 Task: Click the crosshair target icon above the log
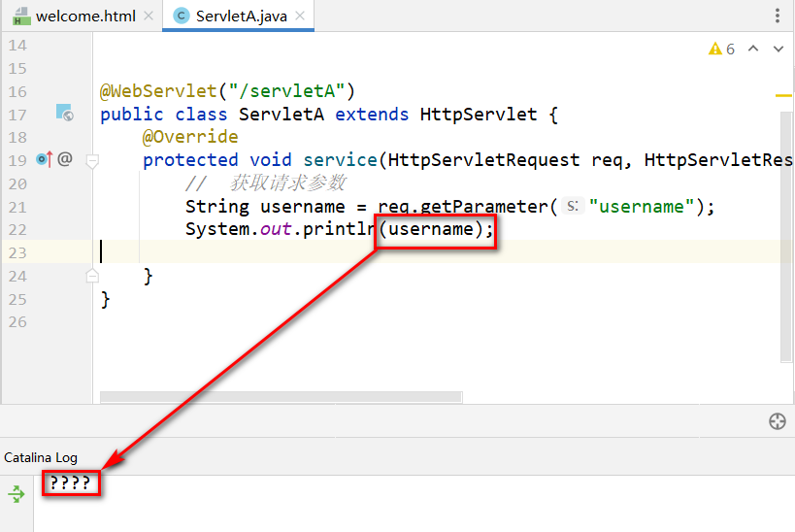tap(777, 421)
